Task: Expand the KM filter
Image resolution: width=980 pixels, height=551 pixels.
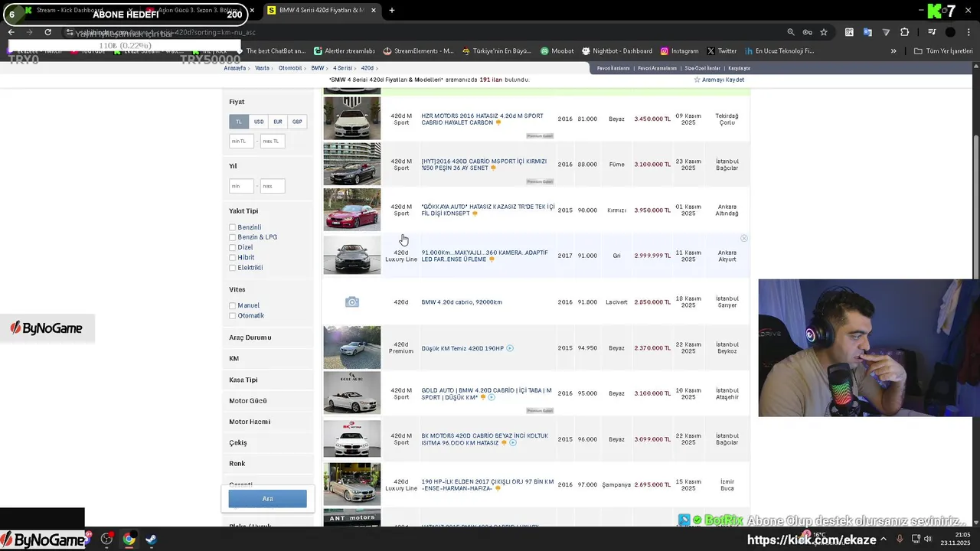Action: pos(267,358)
